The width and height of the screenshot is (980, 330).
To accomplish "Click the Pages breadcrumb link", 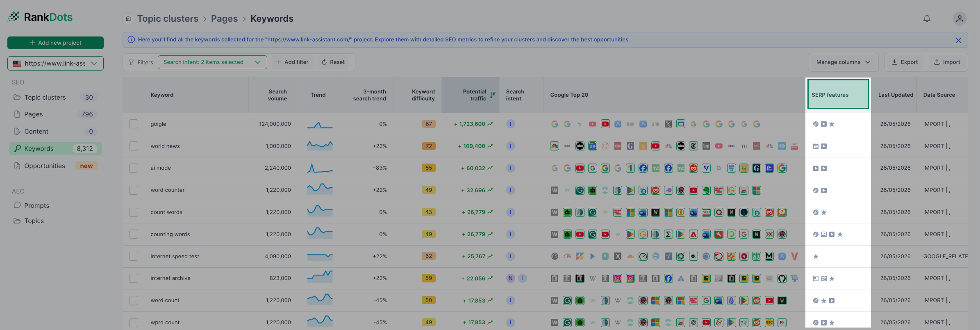I will (x=224, y=19).
